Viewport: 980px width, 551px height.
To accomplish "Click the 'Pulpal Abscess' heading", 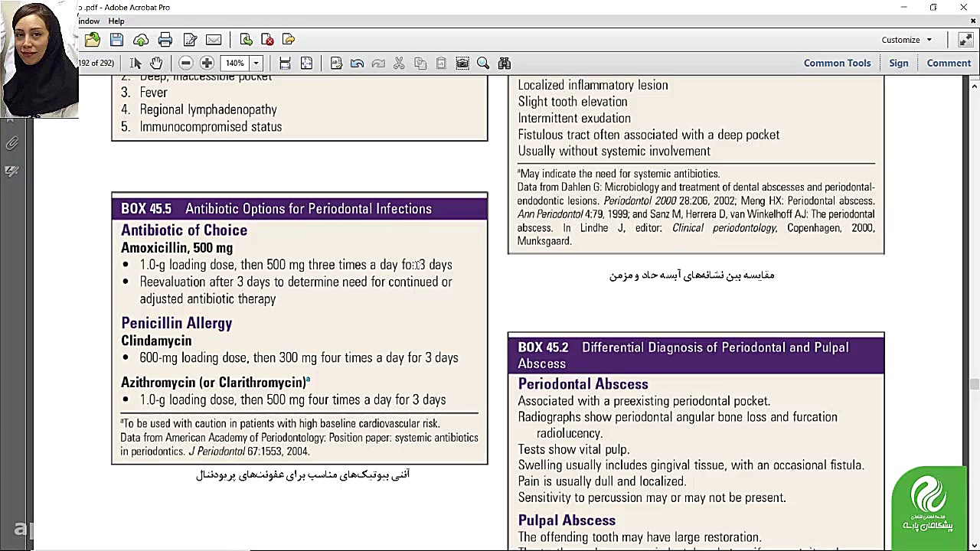I will click(x=567, y=520).
